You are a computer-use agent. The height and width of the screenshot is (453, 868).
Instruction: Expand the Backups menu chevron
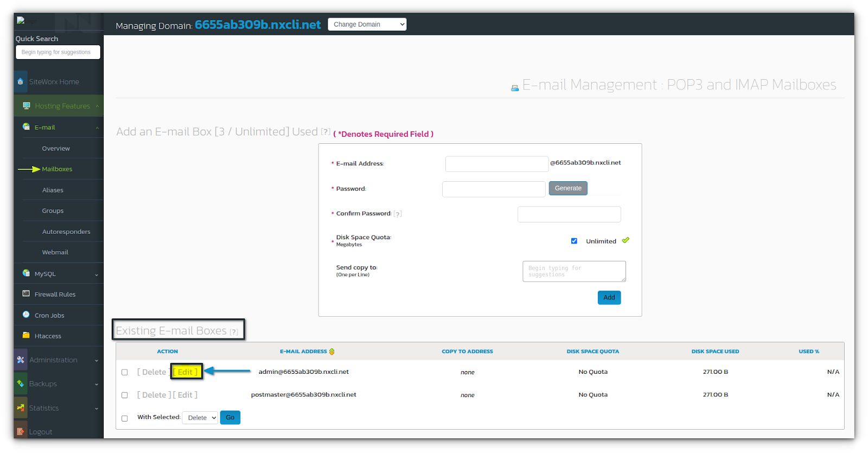coord(97,384)
